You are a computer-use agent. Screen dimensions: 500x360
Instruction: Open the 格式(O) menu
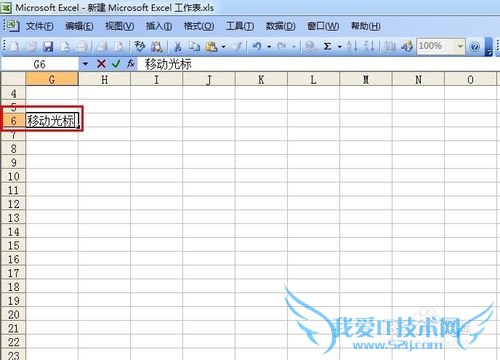(199, 26)
